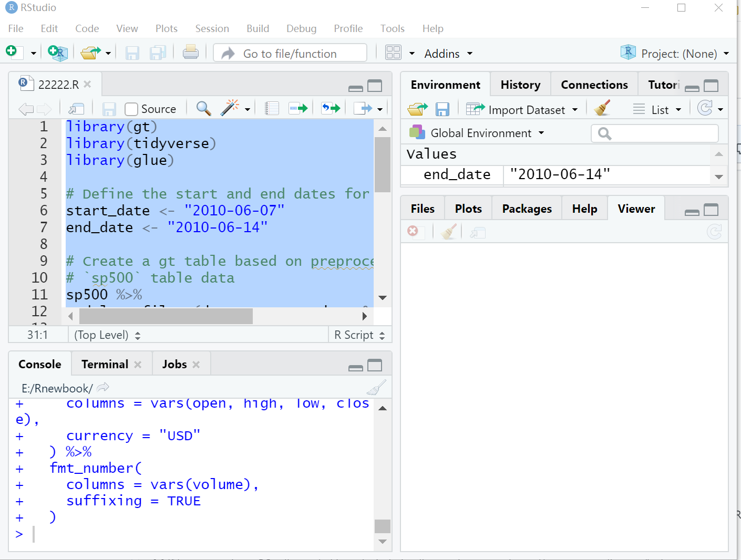Save the current workspace with the disk icon
741x560 pixels.
[x=442, y=109]
